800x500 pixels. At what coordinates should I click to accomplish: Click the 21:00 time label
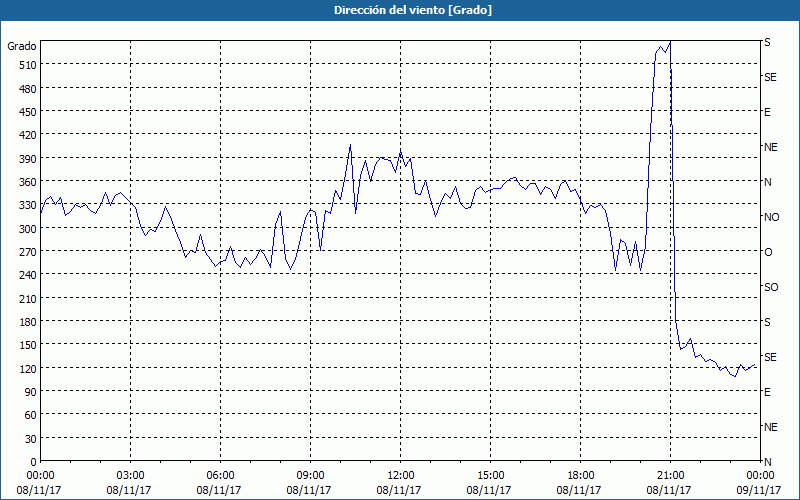tap(670, 476)
